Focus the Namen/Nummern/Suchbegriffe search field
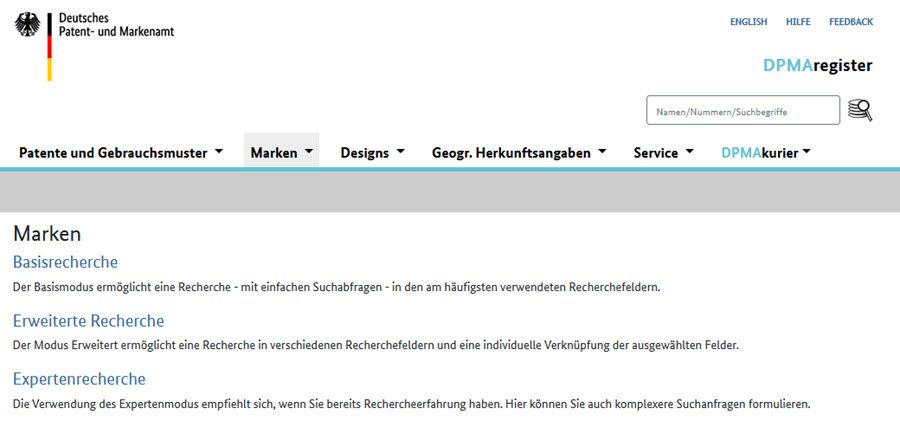 tap(742, 111)
